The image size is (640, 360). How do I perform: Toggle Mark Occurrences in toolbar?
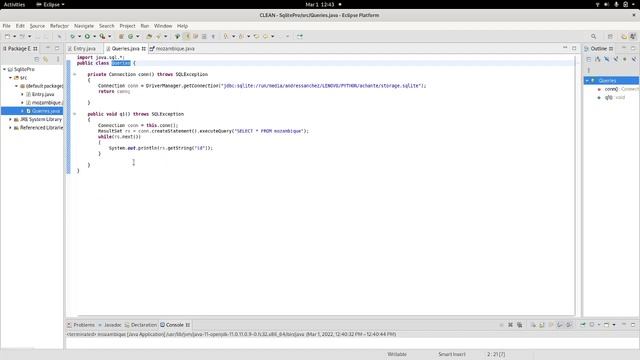[186, 36]
